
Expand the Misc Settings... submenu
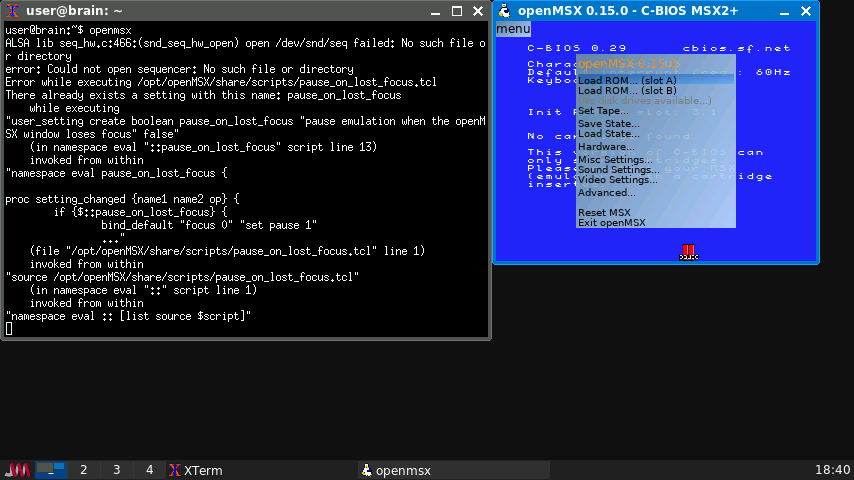pyautogui.click(x=615, y=159)
